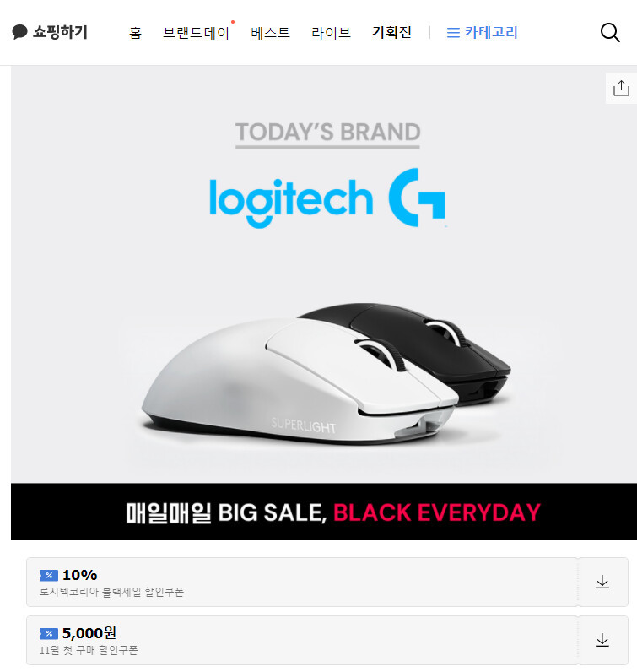Open the search magnifier icon

pos(610,33)
